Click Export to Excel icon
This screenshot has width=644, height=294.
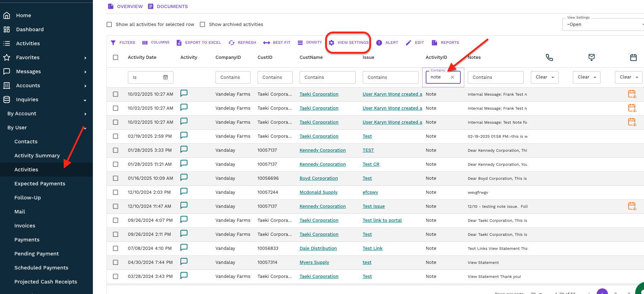pyautogui.click(x=179, y=43)
